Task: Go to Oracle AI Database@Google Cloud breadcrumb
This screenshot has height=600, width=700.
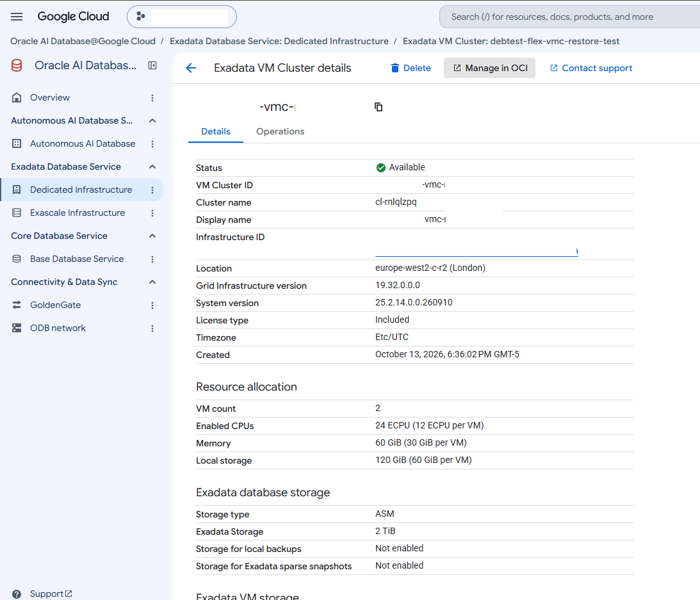Action: 83,41
